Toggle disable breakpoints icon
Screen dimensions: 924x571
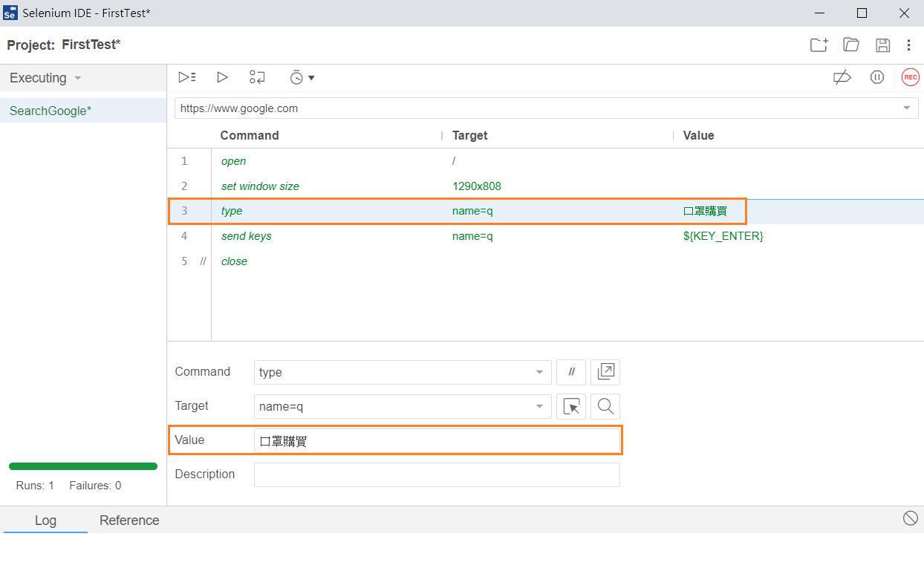pos(842,77)
